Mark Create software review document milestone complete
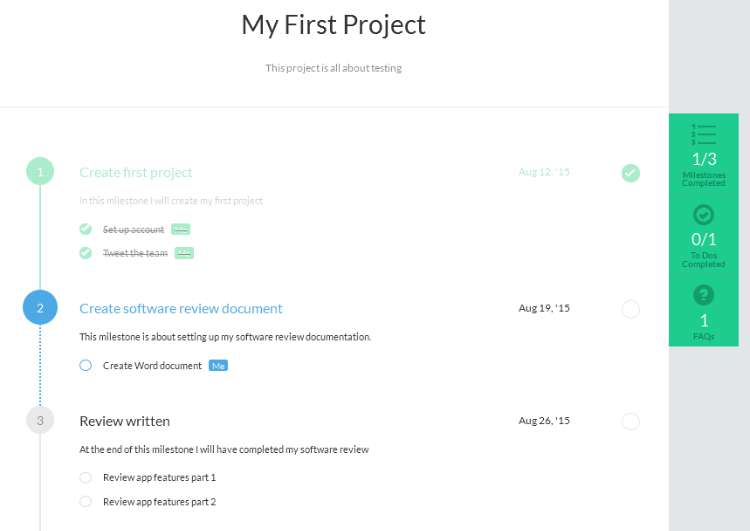The height and width of the screenshot is (531, 750). 630,309
